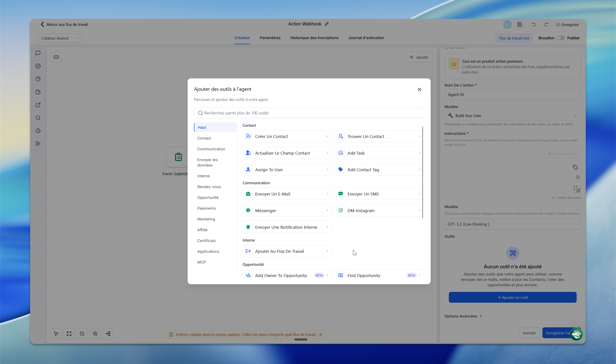616x364 pixels.
Task: Click the Ajouter button on the canvas
Action: click(x=419, y=57)
